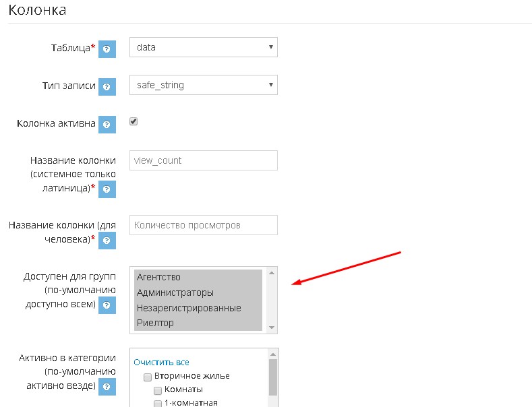Enable the Комнаты category checkbox
The image size is (532, 407).
point(158,390)
